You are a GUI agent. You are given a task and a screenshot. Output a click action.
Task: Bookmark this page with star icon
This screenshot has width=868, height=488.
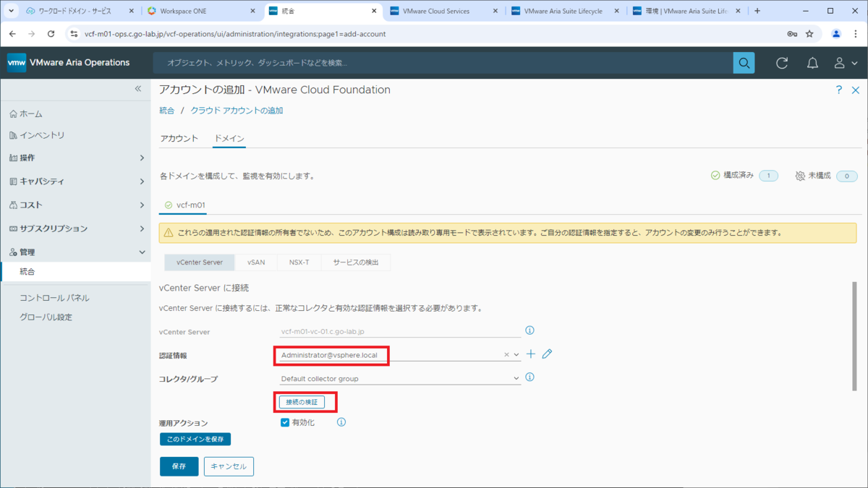809,34
